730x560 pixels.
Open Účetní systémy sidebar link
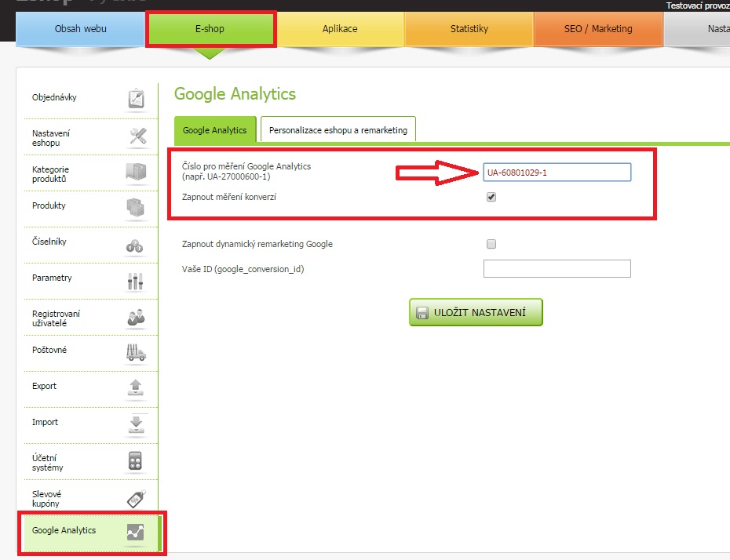47,463
